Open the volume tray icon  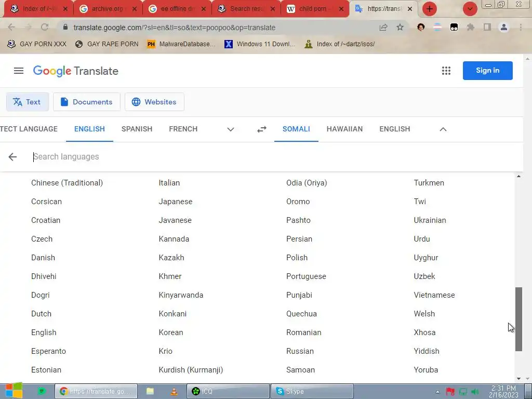pyautogui.click(x=475, y=392)
